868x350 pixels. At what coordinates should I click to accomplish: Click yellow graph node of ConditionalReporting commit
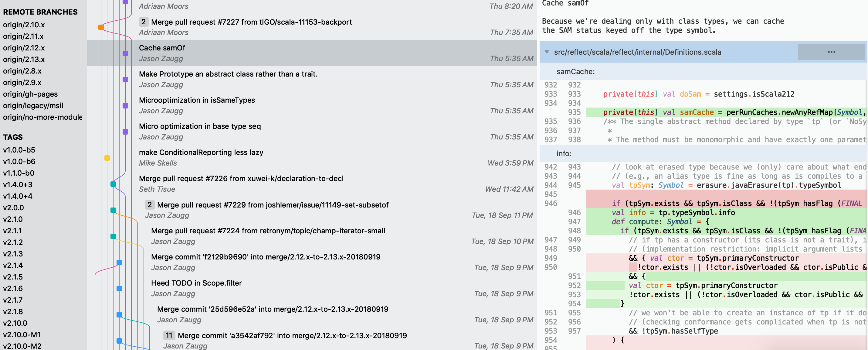(x=107, y=158)
